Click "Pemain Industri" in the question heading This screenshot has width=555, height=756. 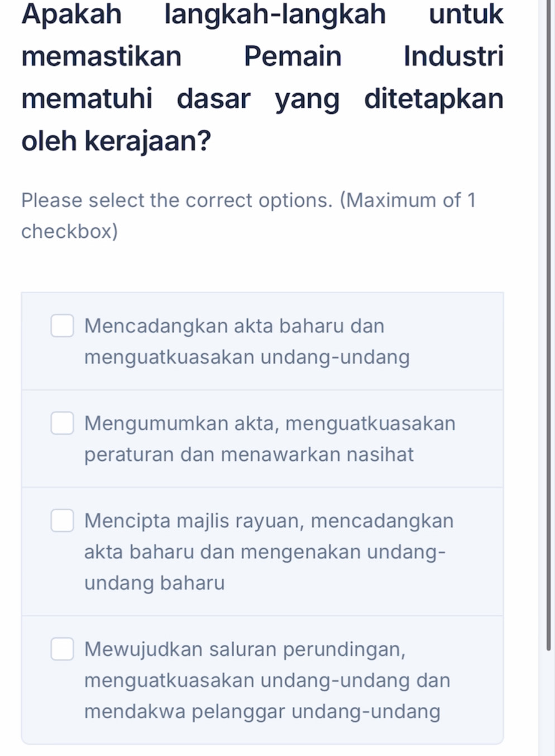pyautogui.click(x=373, y=56)
